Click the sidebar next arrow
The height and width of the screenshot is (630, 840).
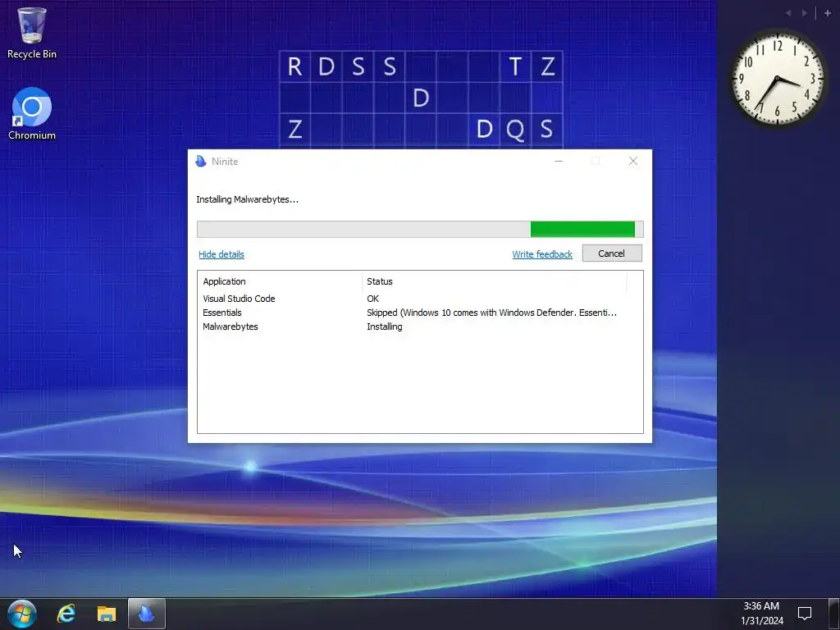805,13
